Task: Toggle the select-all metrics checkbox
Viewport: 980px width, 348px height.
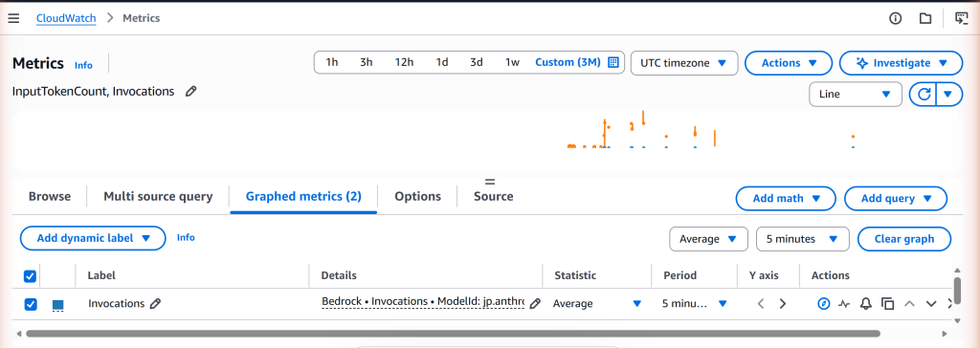Action: [x=30, y=276]
